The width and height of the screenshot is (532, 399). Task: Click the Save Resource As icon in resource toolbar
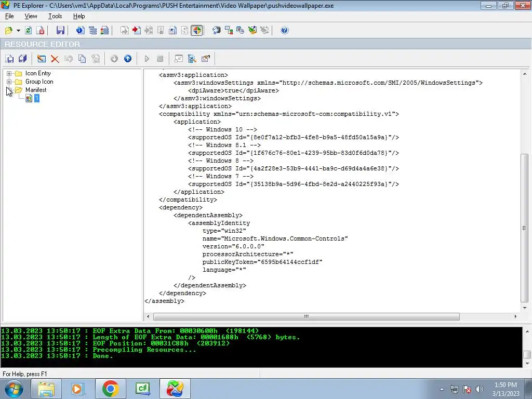(x=9, y=59)
